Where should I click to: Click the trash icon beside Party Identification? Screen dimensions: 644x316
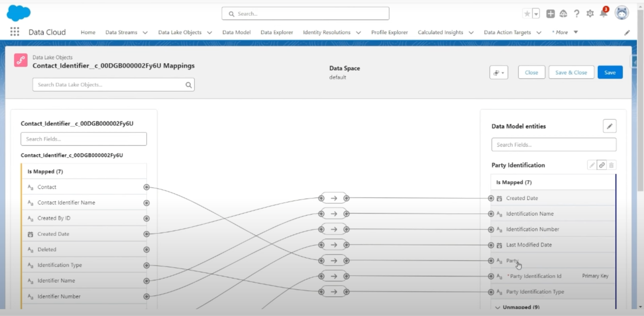[611, 165]
